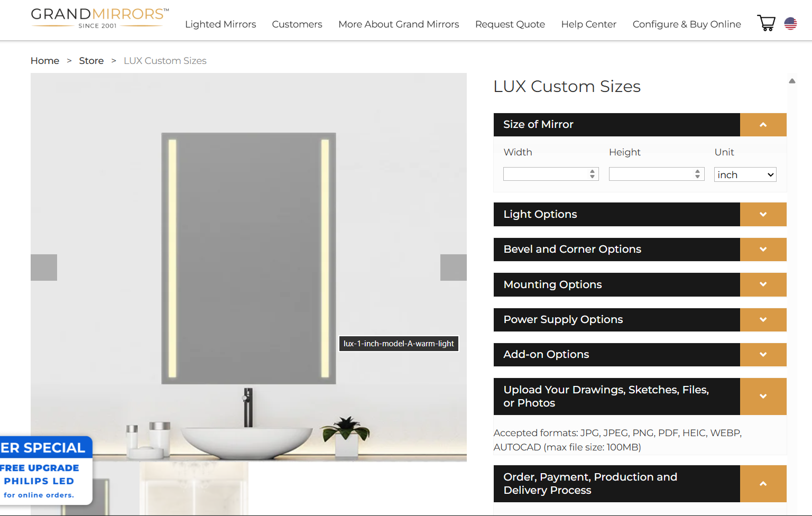Open the Configure & Buy Online menu

pyautogui.click(x=687, y=24)
